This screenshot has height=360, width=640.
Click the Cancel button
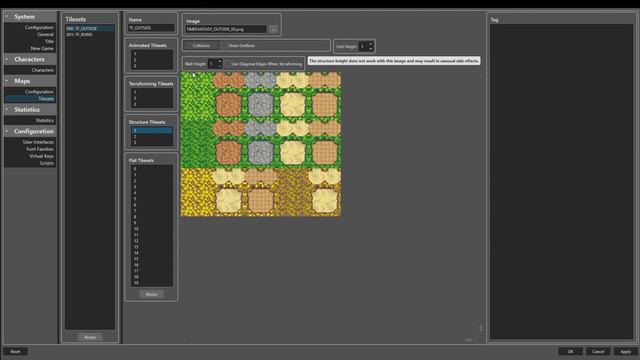(598, 351)
